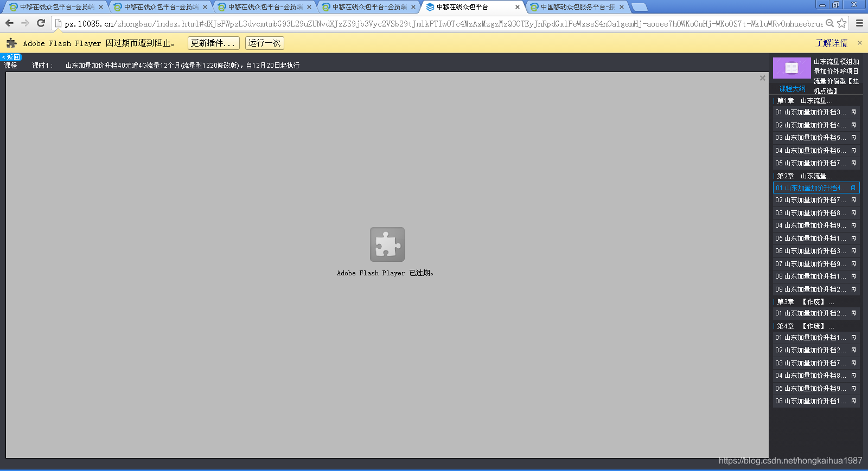
Task: Click in the browser address bar
Action: coord(443,23)
